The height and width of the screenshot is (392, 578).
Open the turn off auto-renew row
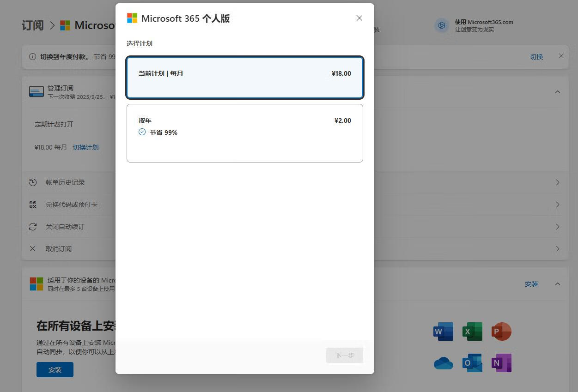(x=558, y=227)
